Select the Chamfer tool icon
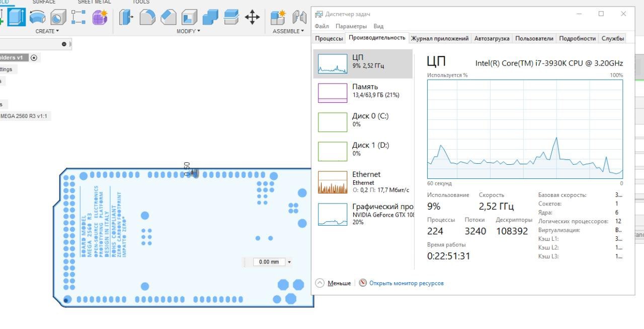644x329 pixels. 168,18
